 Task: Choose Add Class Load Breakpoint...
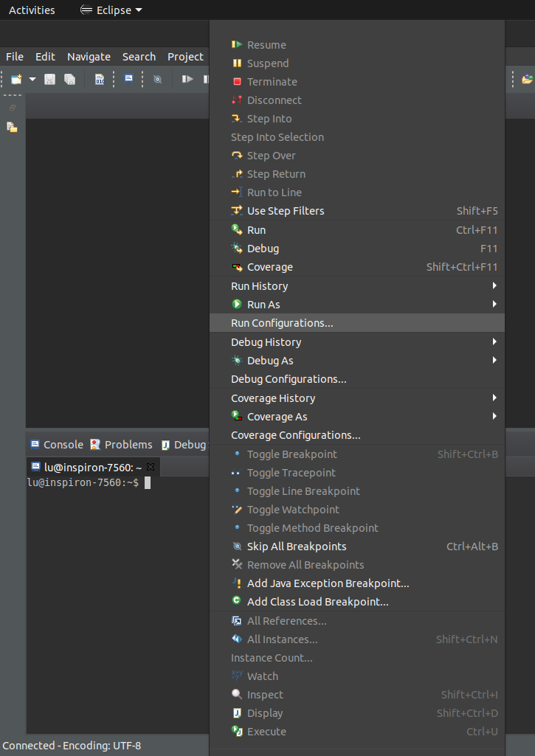tap(357, 602)
